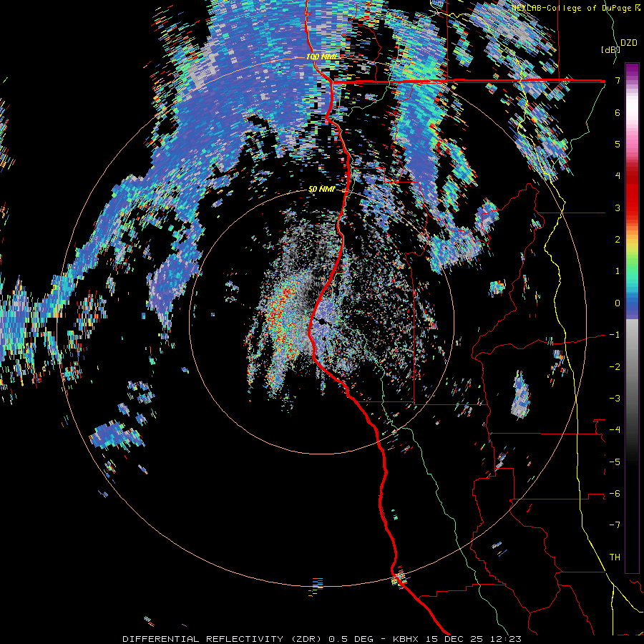Click the -4 value on color scale

615,430
